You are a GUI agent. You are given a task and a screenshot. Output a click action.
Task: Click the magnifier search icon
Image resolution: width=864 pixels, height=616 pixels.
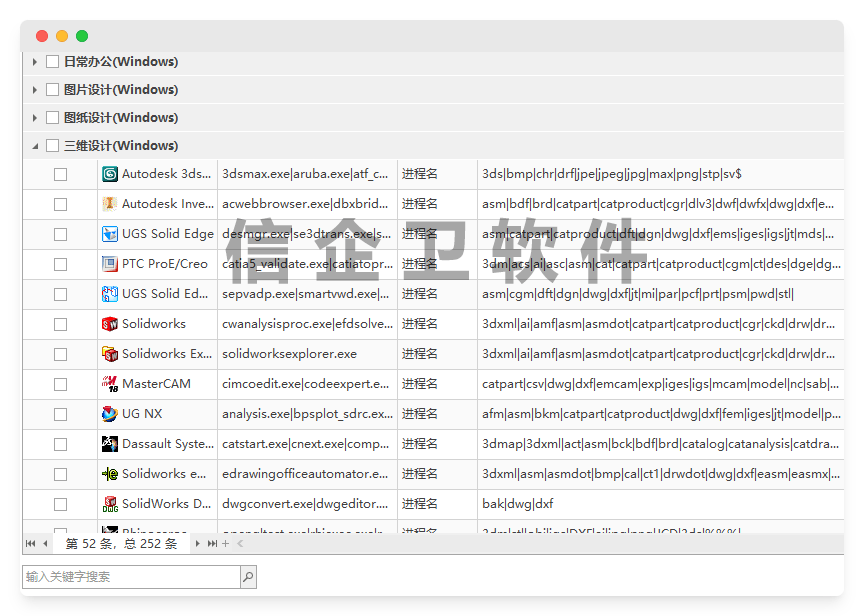(x=248, y=577)
